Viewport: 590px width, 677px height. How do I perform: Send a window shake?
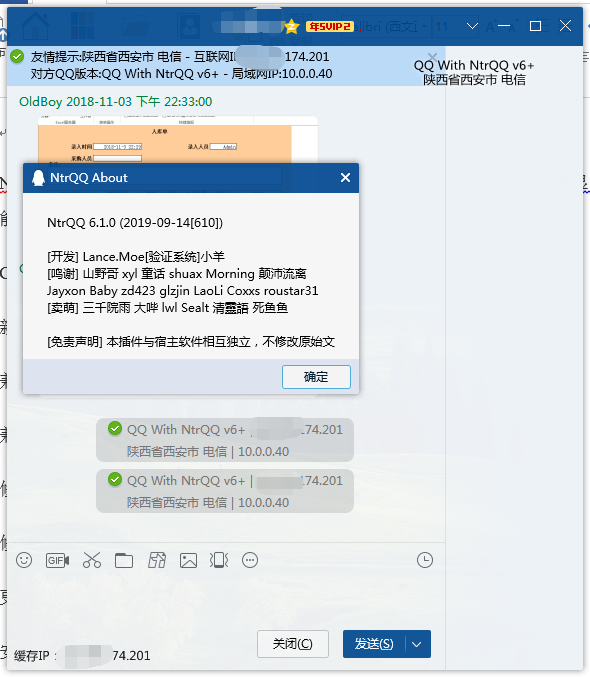point(219,560)
